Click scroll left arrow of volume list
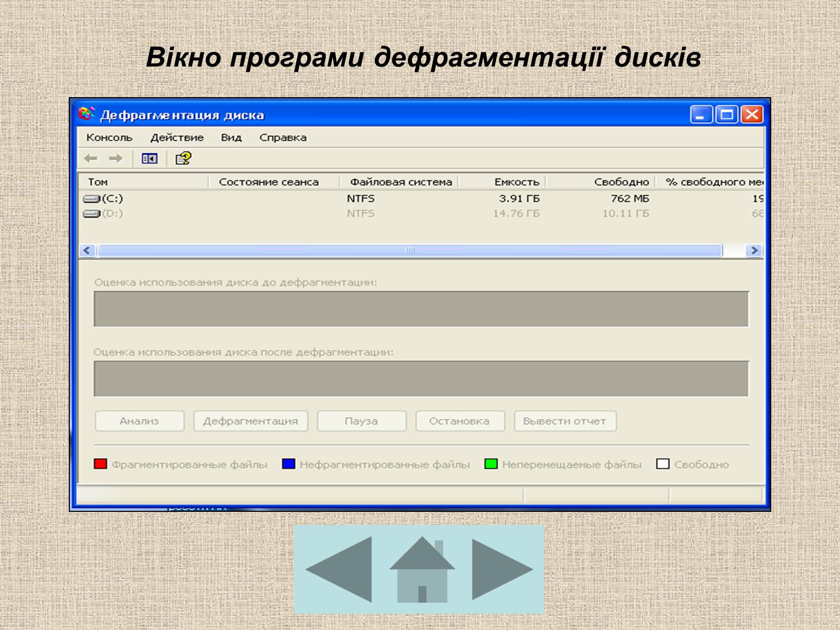 87,250
